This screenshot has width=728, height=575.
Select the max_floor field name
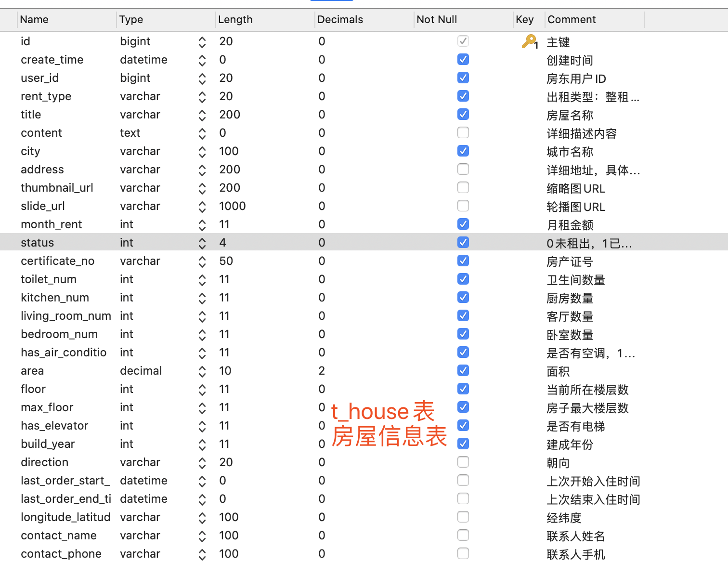click(47, 407)
